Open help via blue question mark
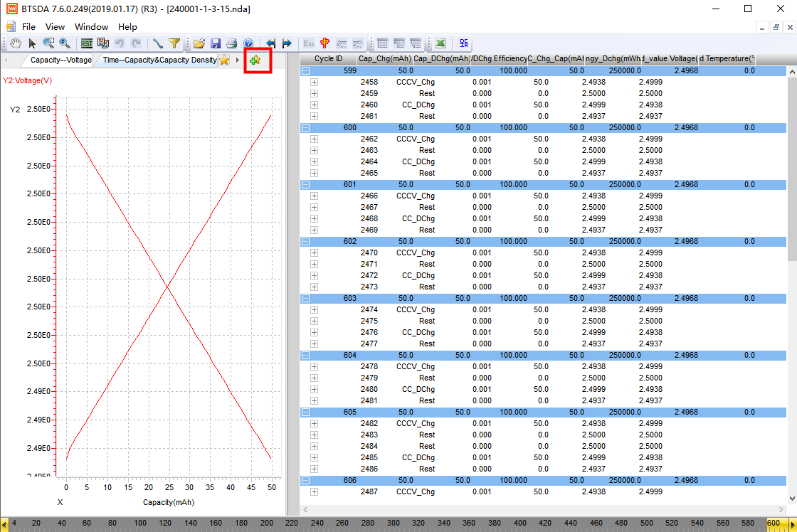797x532 pixels. click(248, 43)
